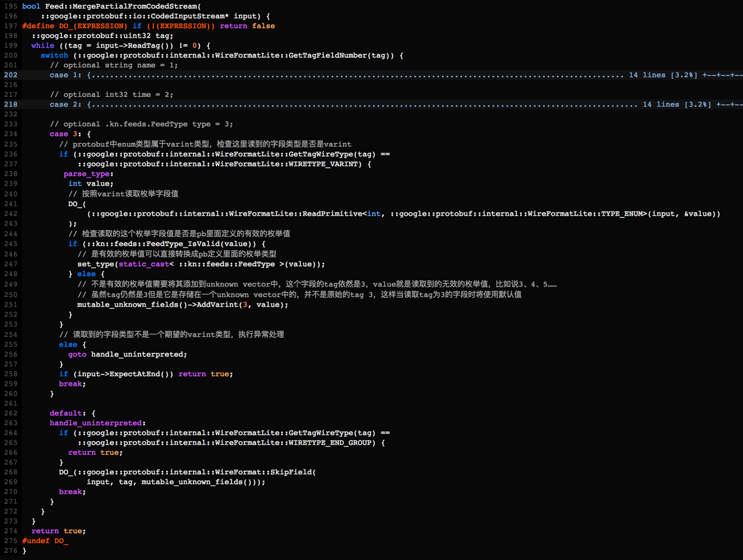Image resolution: width=743 pixels, height=560 pixels.
Task: Click the '14 lines [3.2%]' fold summary on line 218
Action: [677, 105]
